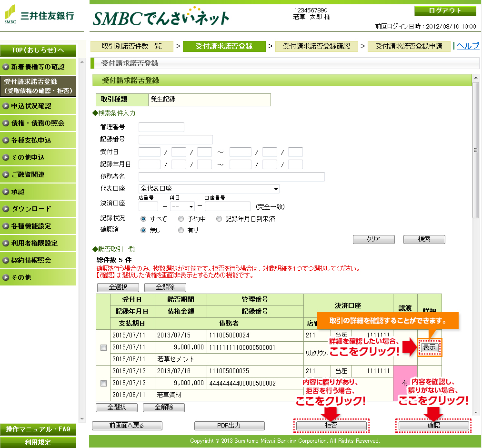Image resolution: width=482 pixels, height=448 pixels.
Task: Open 承認 sidebar menu
Action: 38,192
